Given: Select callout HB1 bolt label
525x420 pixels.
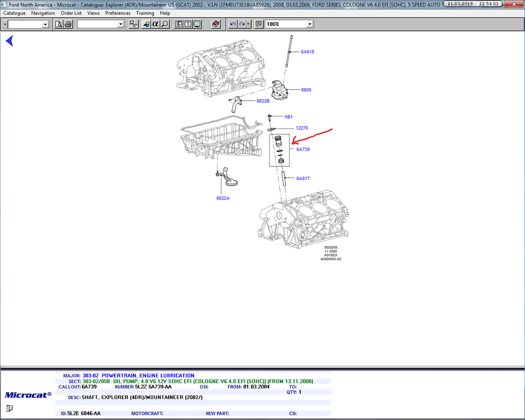Looking at the screenshot, I should 288,117.
